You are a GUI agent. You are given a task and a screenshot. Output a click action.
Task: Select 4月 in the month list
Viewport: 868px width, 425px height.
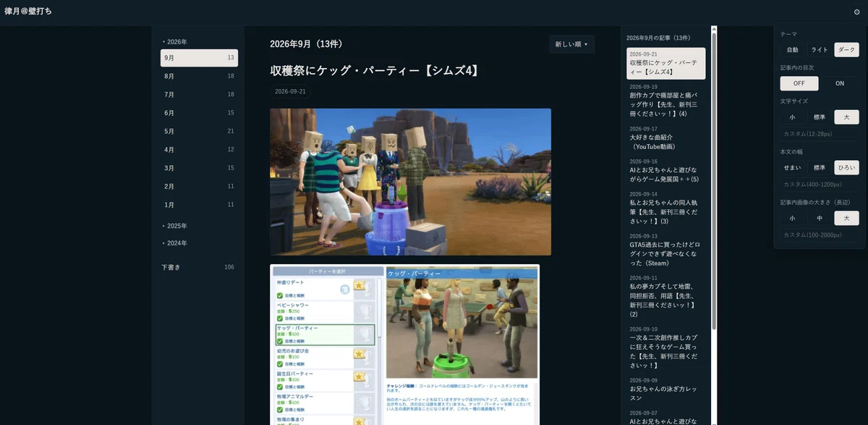tap(199, 150)
